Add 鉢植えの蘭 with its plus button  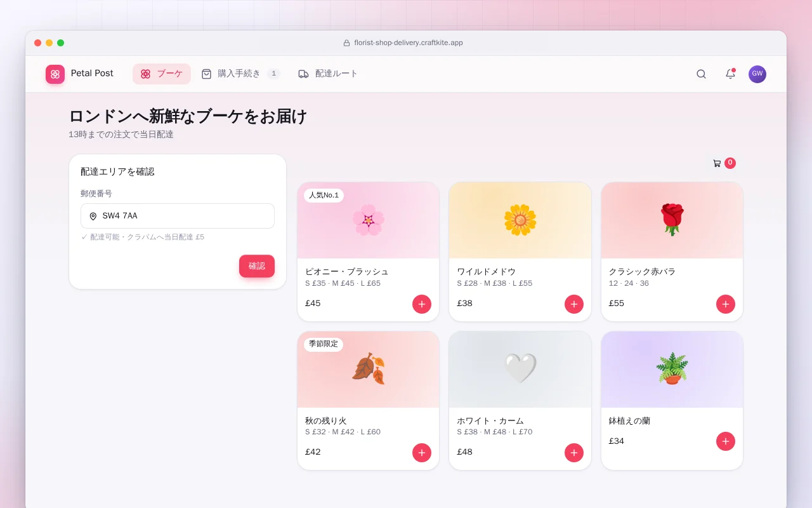726,441
